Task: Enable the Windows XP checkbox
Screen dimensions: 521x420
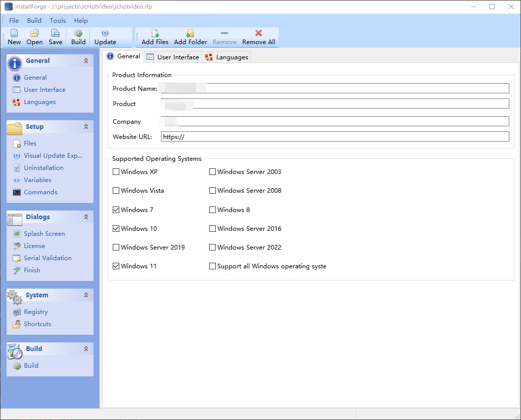Action: (116, 171)
